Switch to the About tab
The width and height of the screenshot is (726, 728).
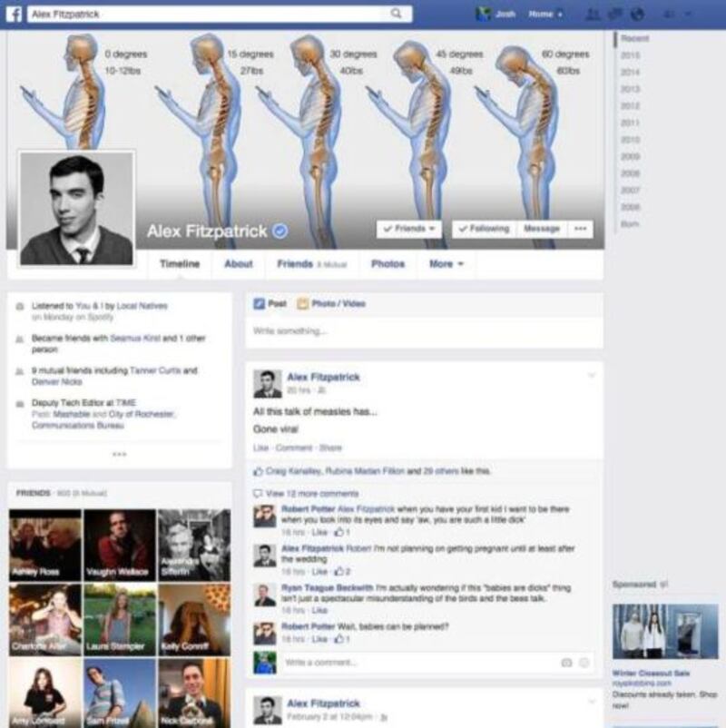point(238,264)
